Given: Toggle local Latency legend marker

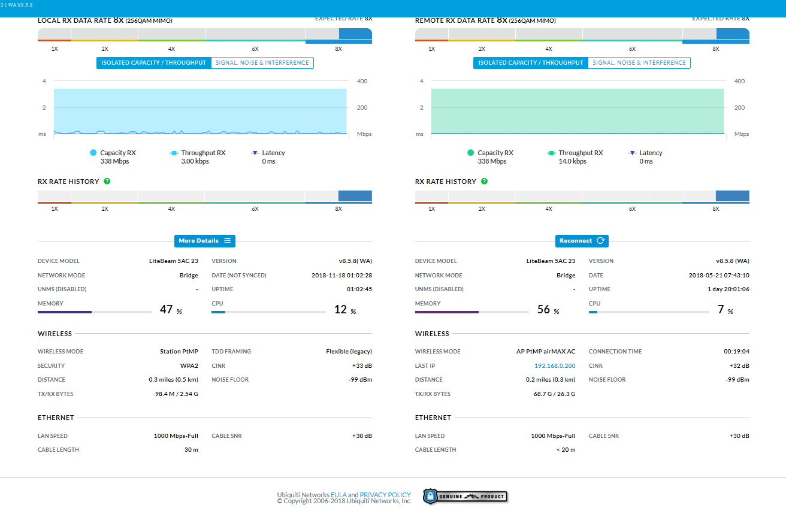Looking at the screenshot, I should tap(255, 153).
